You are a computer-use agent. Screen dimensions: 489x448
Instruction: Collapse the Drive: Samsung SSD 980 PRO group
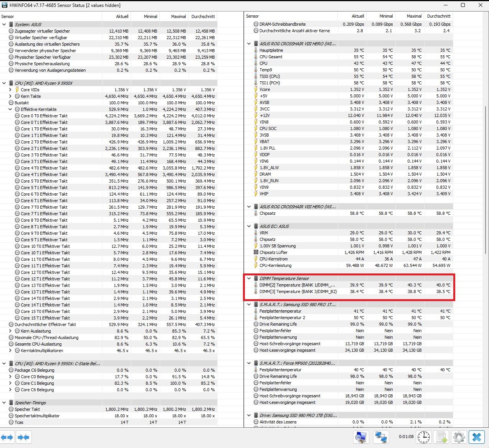(249, 415)
